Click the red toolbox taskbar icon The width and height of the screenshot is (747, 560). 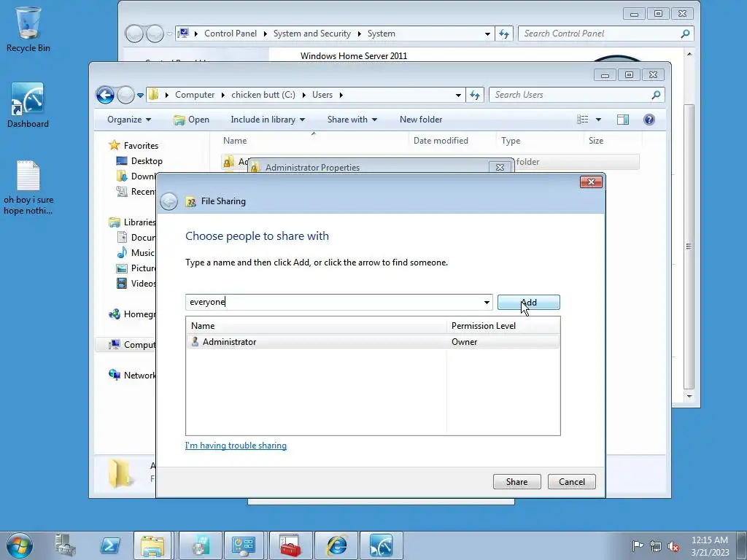[290, 545]
